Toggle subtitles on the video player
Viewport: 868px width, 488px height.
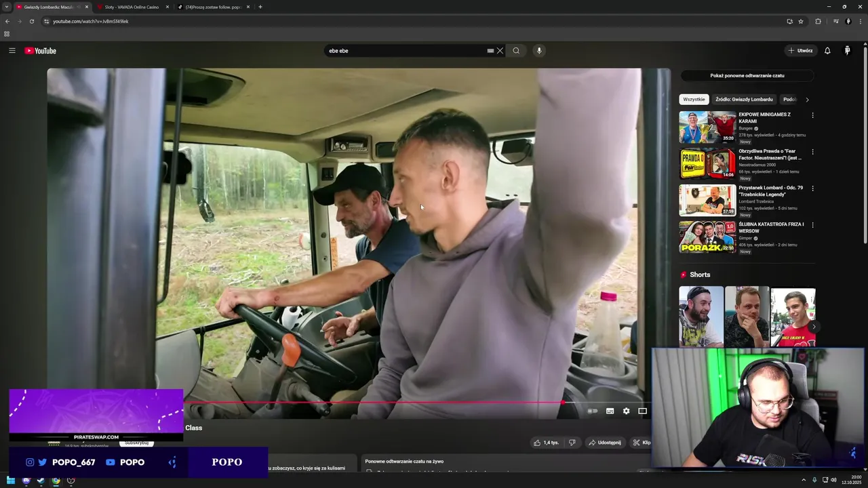tap(610, 411)
